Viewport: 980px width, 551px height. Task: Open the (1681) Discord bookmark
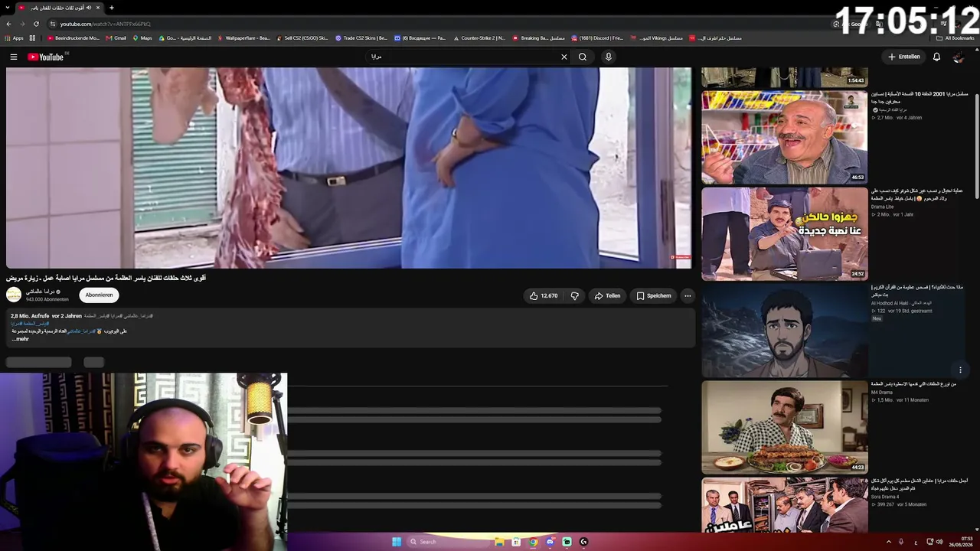point(597,38)
